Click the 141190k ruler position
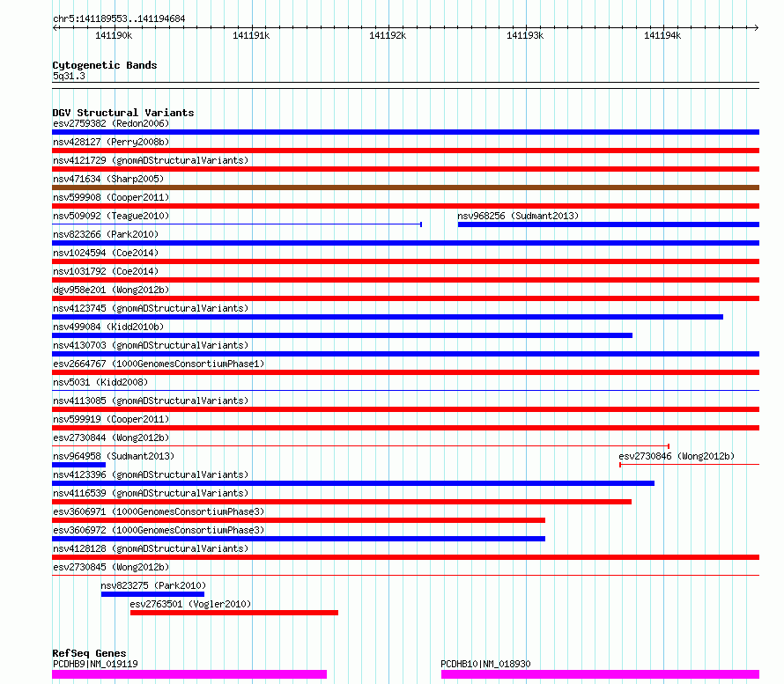The width and height of the screenshot is (784, 684). coord(114,35)
